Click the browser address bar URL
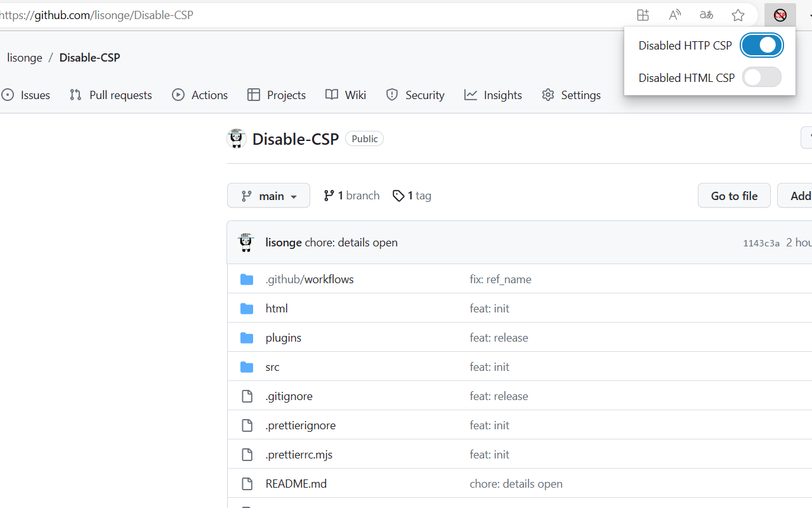 tap(96, 15)
